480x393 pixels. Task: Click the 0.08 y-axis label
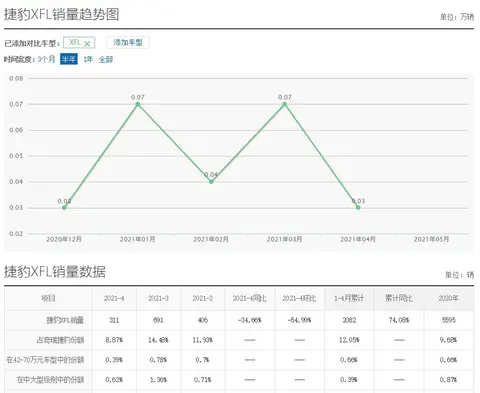pos(16,79)
